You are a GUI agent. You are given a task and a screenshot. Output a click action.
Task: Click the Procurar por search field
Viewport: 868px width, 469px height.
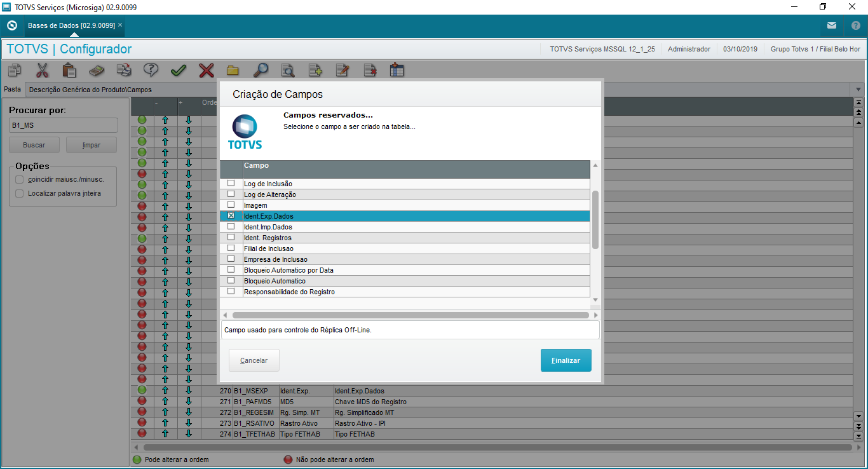[63, 125]
